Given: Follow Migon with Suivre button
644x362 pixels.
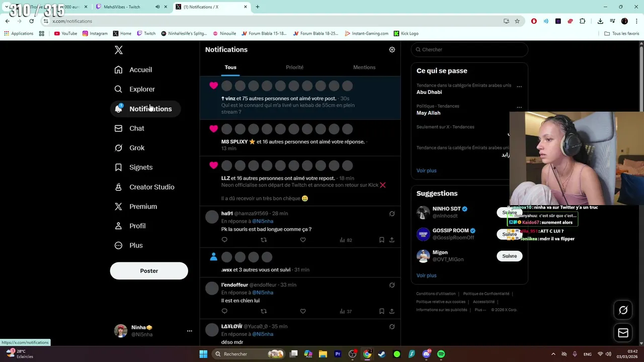Looking at the screenshot, I should pyautogui.click(x=509, y=256).
